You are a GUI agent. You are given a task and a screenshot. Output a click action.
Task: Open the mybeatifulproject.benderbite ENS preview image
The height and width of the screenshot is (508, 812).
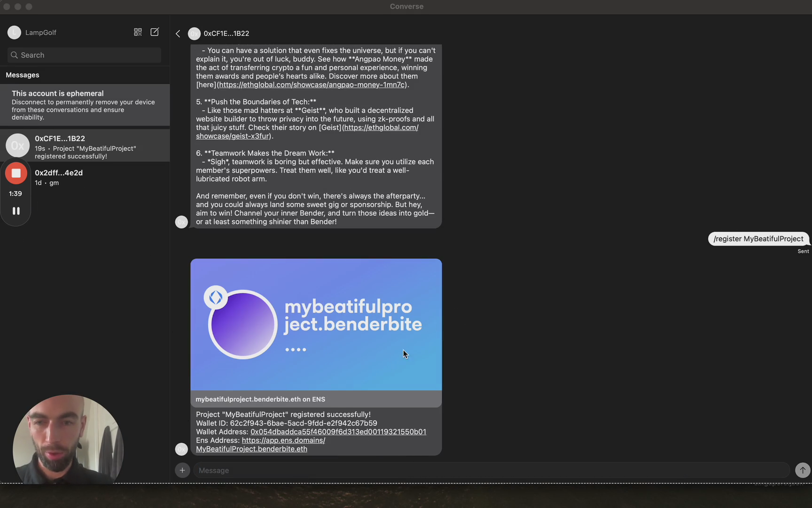[316, 325]
